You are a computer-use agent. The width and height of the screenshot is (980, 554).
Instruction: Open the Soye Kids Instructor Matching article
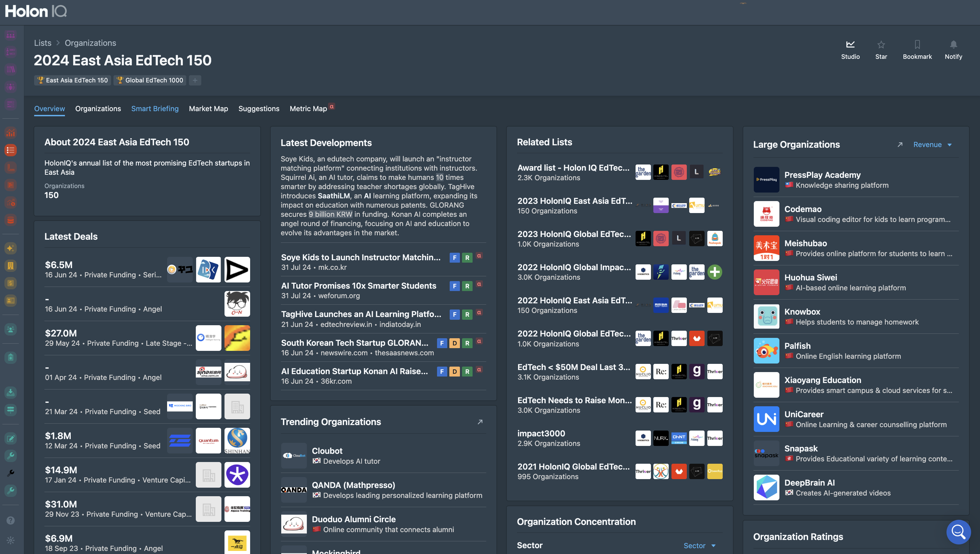pos(360,258)
